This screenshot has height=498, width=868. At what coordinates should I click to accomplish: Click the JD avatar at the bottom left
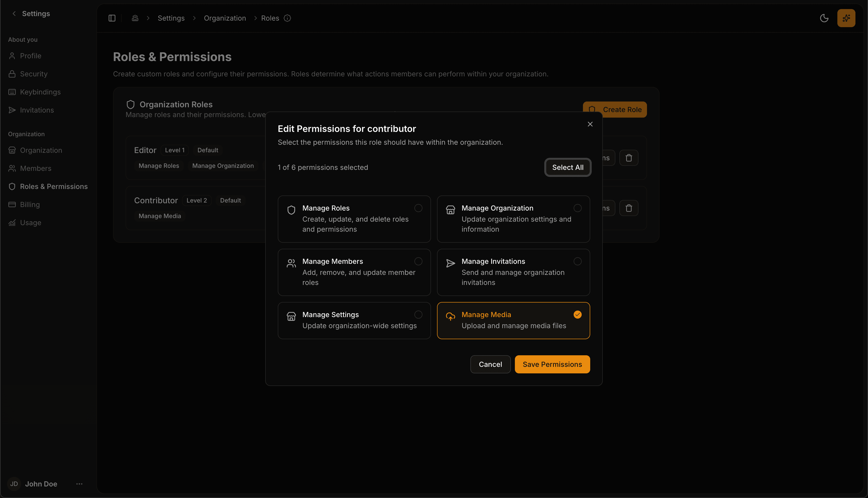pyautogui.click(x=14, y=484)
